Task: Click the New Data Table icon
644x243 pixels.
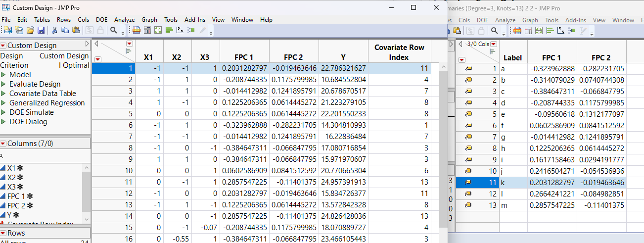Action: pos(8,31)
